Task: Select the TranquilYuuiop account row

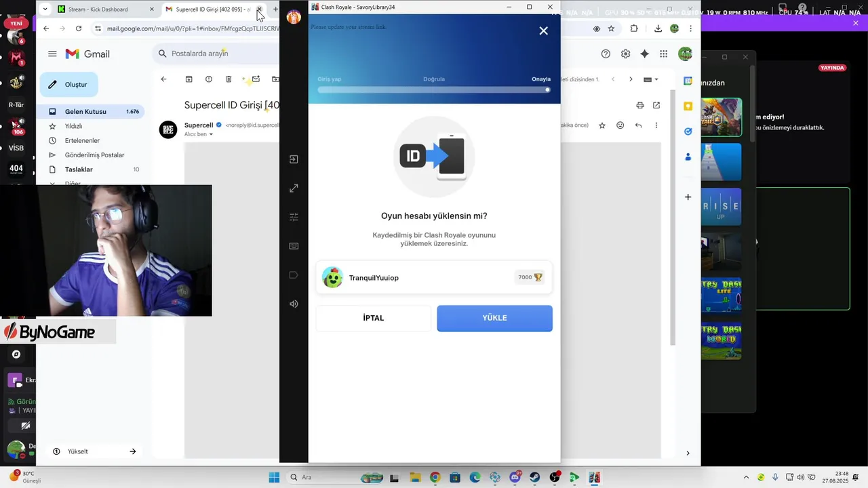Action: click(x=434, y=277)
